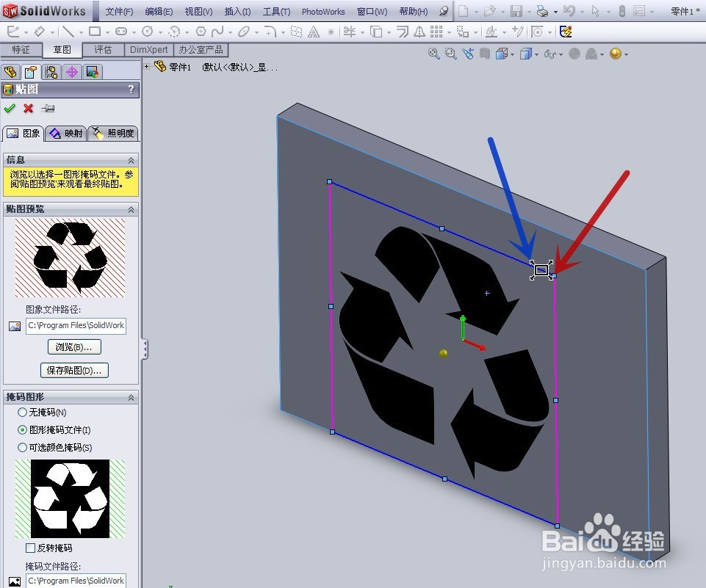Collapse the 掩码图形 mask image section
The width and height of the screenshot is (706, 588).
(x=131, y=397)
